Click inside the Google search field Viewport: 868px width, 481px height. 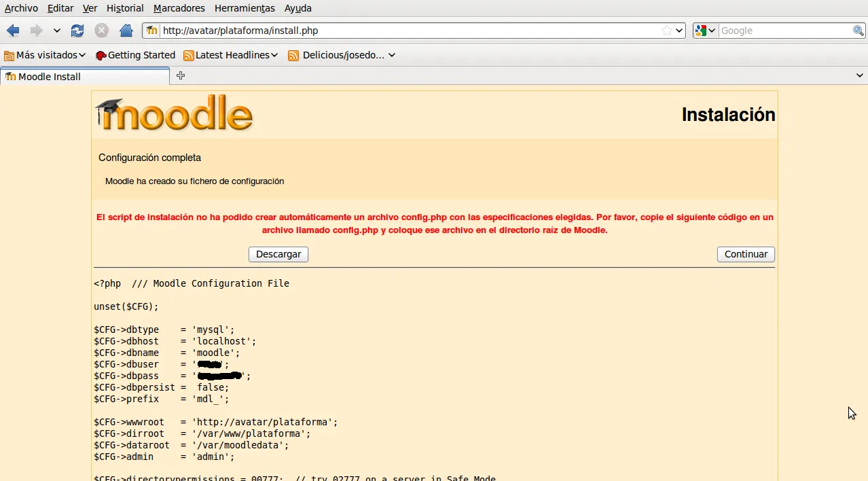pyautogui.click(x=784, y=31)
